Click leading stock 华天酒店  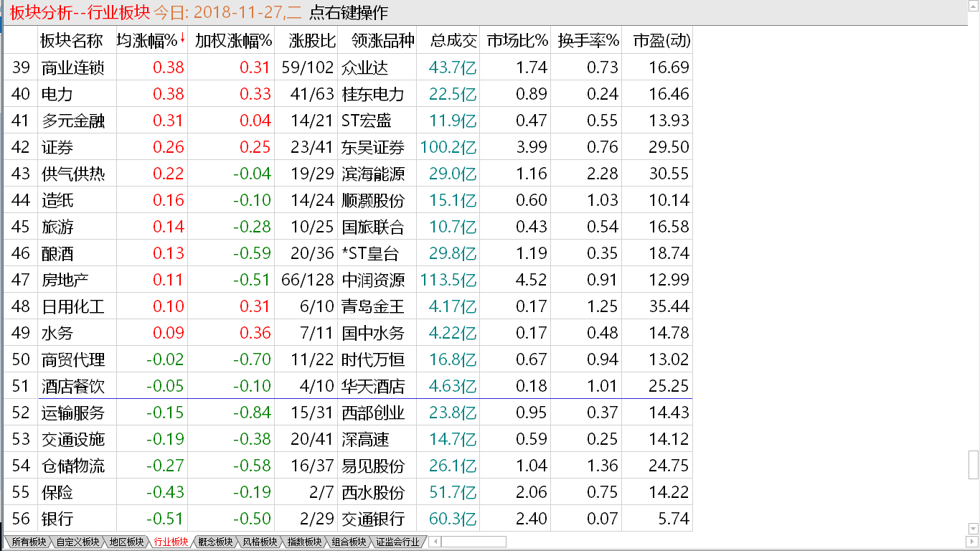[x=373, y=386]
